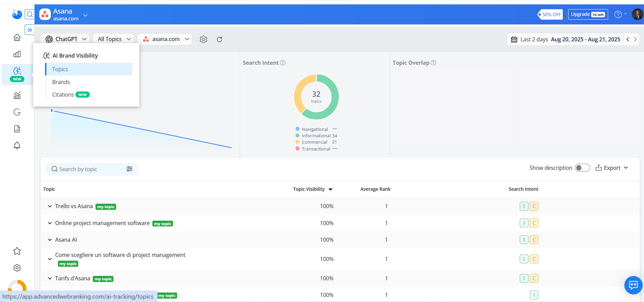
Task: Click Commercial badge on Tarifs d'Asana row
Action: tap(534, 278)
